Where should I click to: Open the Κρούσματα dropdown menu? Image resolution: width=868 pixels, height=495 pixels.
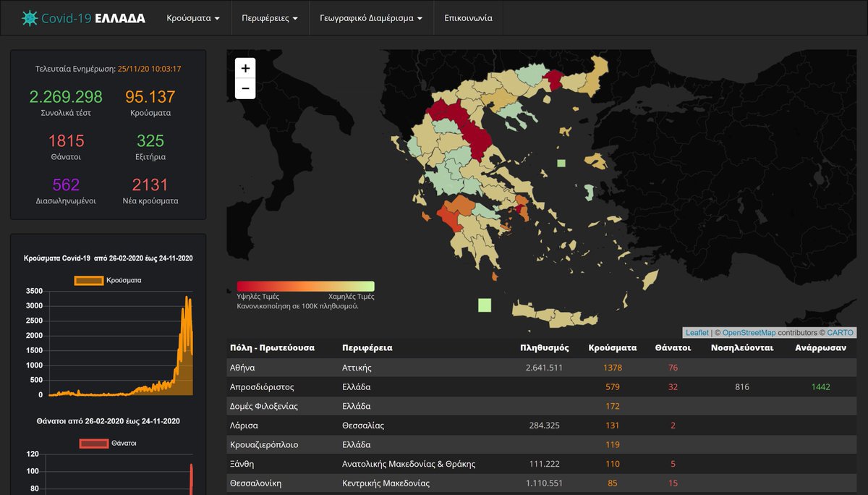(193, 18)
